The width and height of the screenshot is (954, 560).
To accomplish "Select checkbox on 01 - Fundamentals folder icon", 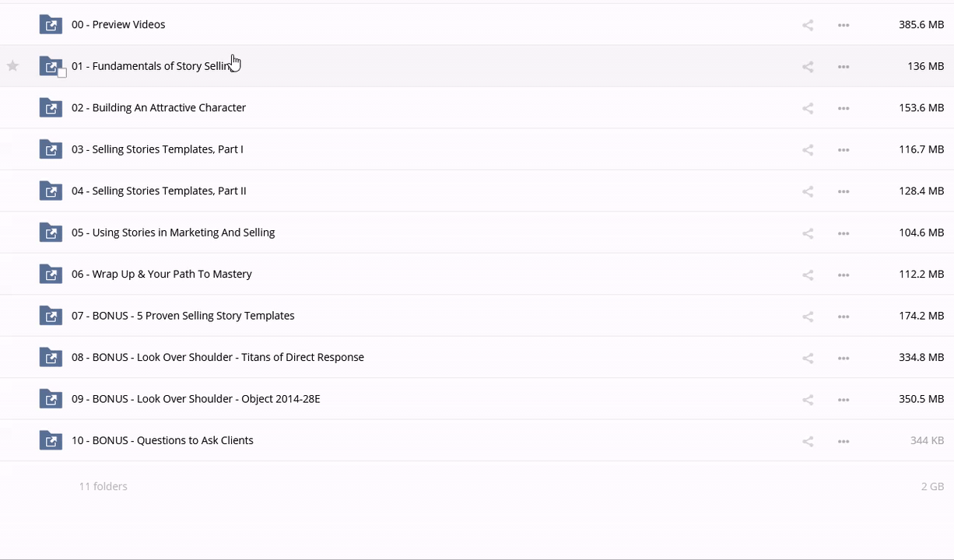I will click(61, 73).
